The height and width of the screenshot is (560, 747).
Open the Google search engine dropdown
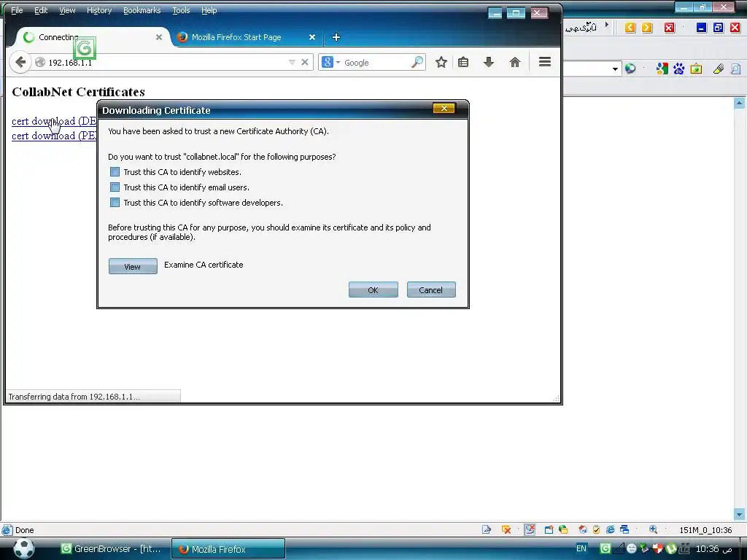[x=338, y=63]
